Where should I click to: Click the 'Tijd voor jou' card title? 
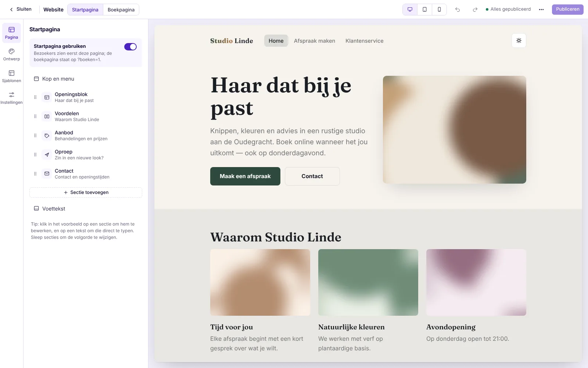[x=232, y=327]
